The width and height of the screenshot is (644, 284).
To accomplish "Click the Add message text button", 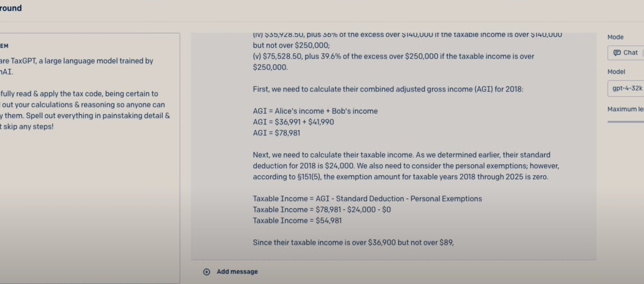I will (x=237, y=272).
